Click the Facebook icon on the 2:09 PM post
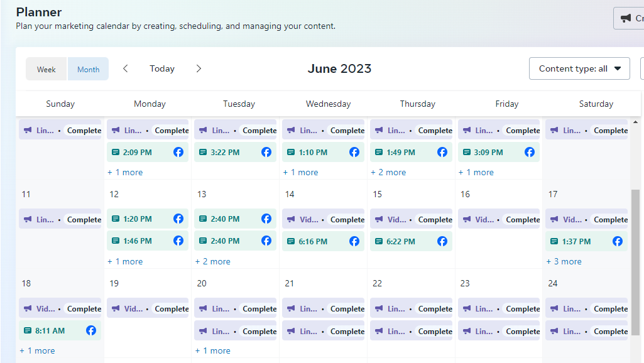Screen dimensions: 644x363 (178, 152)
